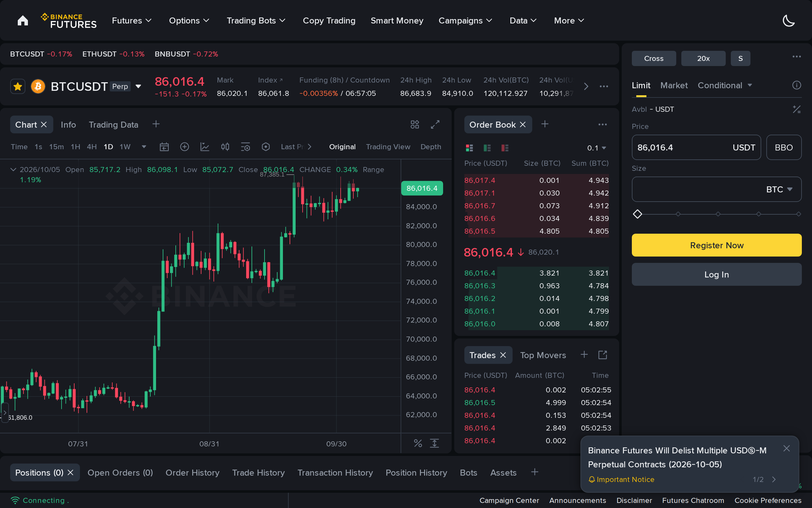Toggle percentage scale on chart

coord(418,444)
